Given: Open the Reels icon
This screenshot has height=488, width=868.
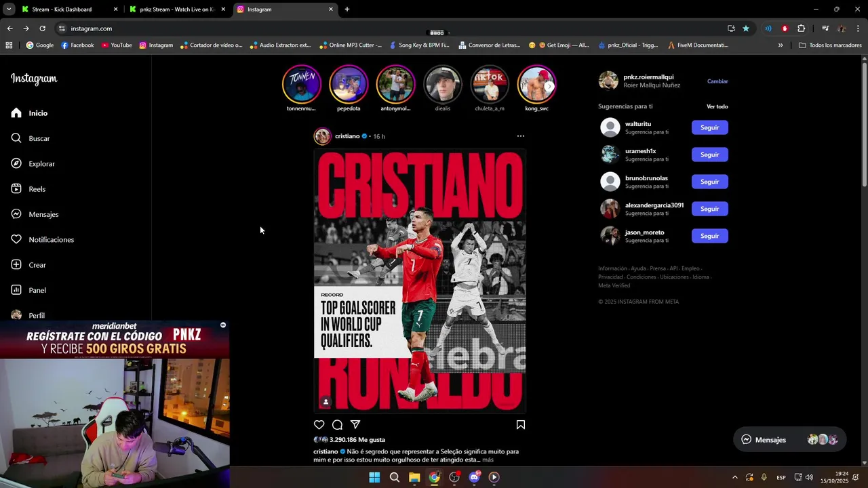Looking at the screenshot, I should click(x=16, y=189).
